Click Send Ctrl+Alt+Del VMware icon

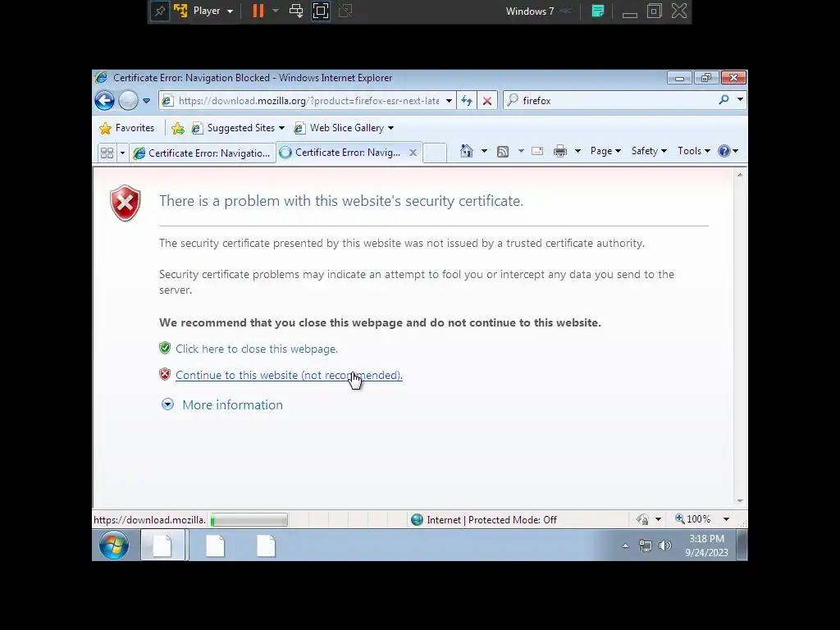coord(295,11)
